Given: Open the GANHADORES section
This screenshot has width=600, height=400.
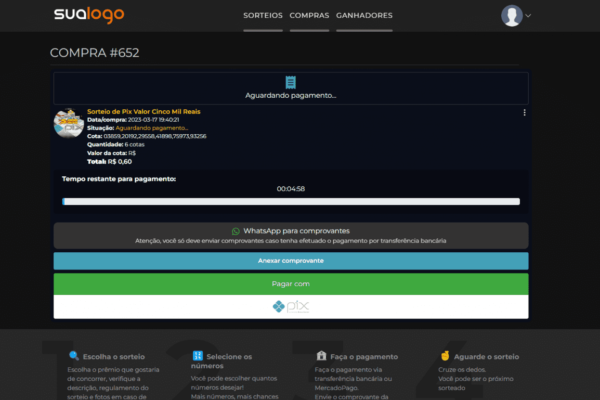Looking at the screenshot, I should (364, 16).
